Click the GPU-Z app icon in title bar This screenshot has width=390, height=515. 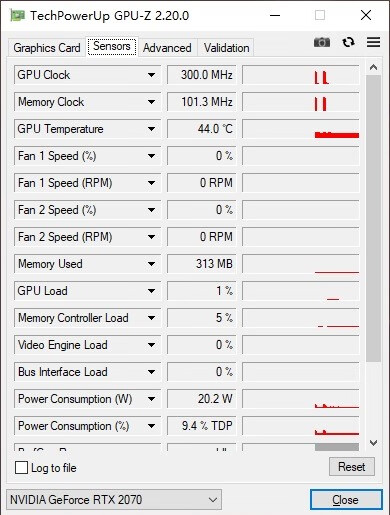point(17,15)
